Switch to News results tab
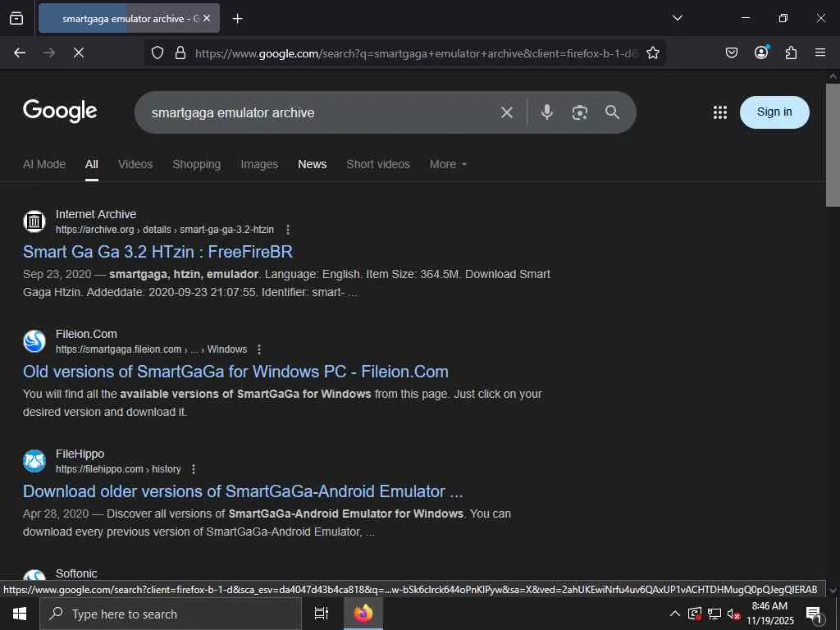840x630 pixels. [x=313, y=164]
